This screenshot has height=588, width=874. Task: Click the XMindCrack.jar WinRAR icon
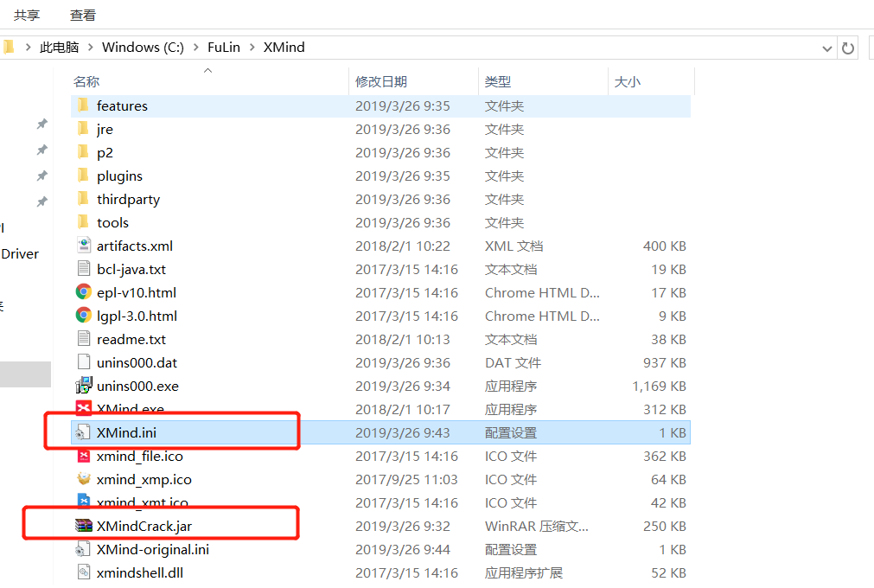pyautogui.click(x=84, y=526)
